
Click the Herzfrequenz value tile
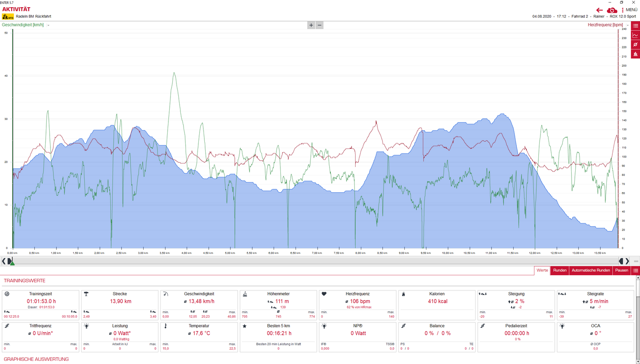pos(357,305)
